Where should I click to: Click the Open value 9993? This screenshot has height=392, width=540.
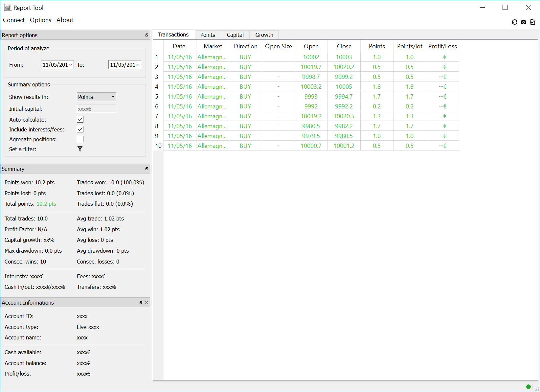(x=311, y=97)
